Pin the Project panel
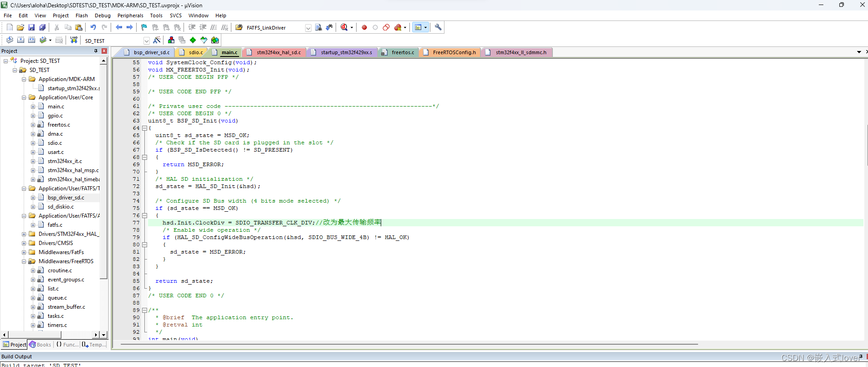 click(96, 51)
